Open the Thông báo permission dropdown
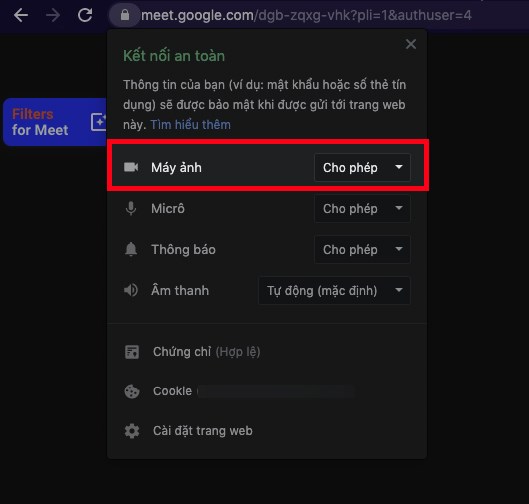The width and height of the screenshot is (529, 504). [362, 250]
